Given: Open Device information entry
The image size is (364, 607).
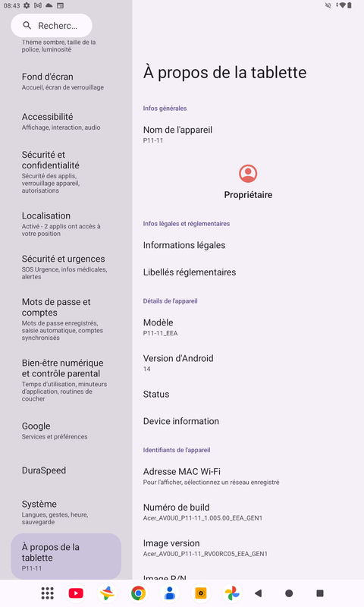Looking at the screenshot, I should point(248,421).
